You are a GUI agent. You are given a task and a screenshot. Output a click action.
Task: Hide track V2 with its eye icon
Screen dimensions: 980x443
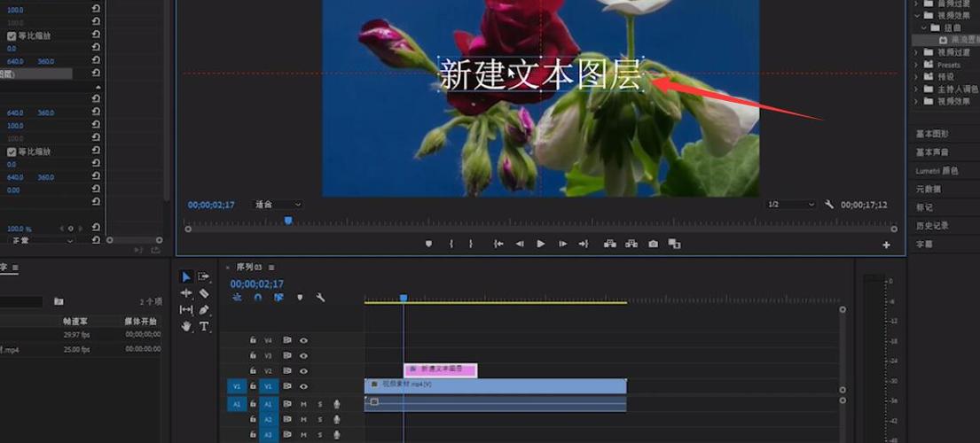(x=303, y=371)
